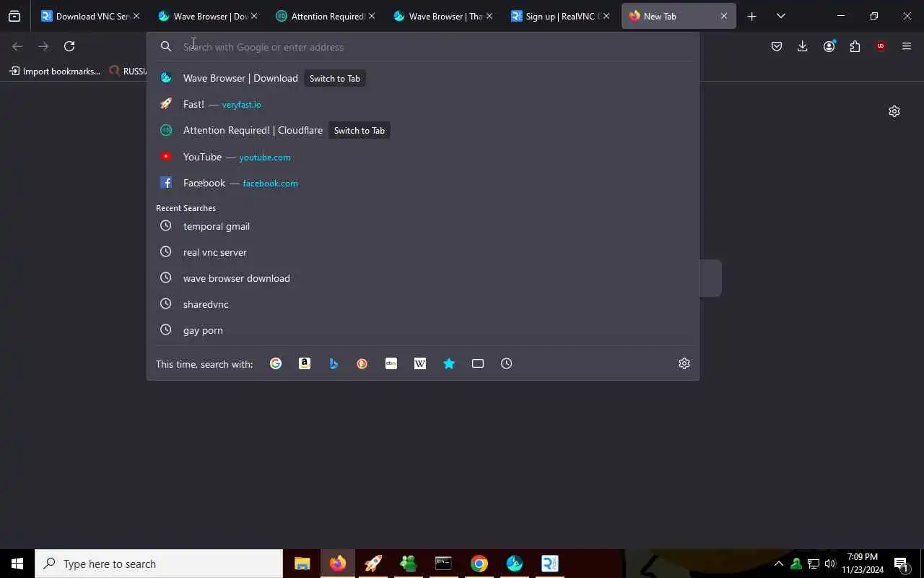The image size is (924, 578).
Task: Open the terminal window taskbar icon
Action: (x=443, y=564)
